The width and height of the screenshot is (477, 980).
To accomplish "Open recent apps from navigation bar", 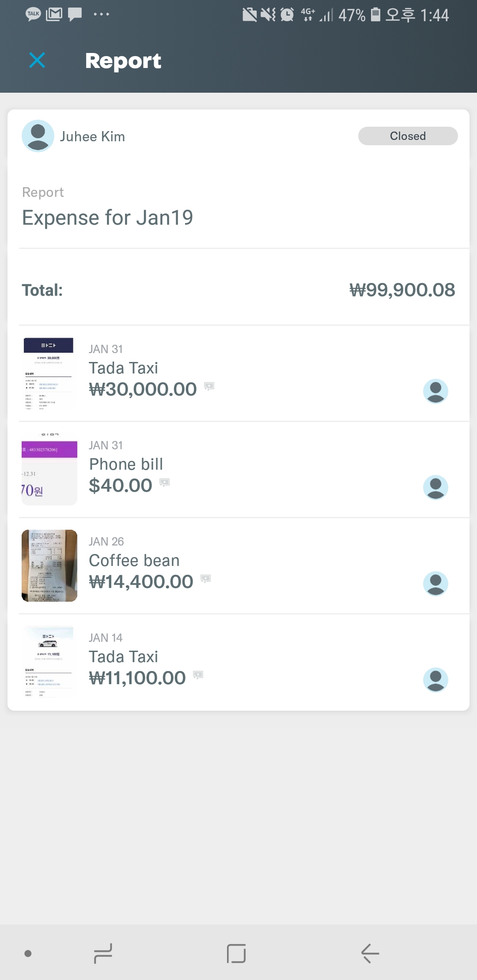I will (103, 954).
